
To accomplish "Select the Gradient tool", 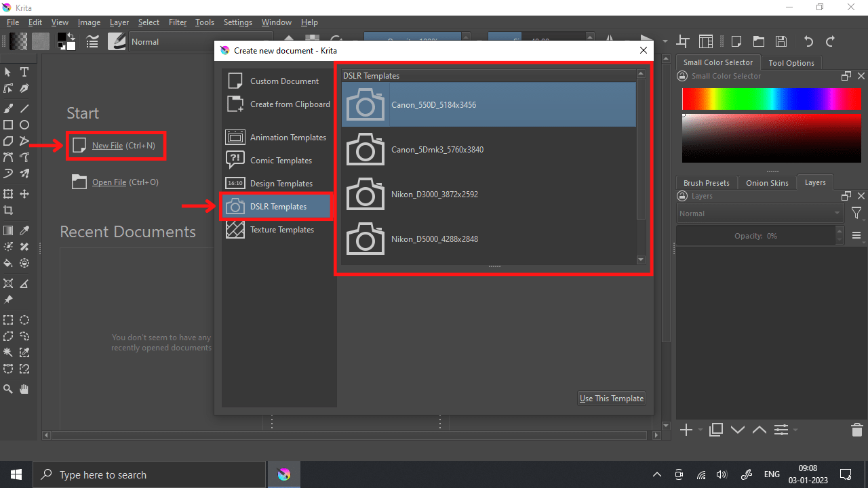I will [x=8, y=230].
